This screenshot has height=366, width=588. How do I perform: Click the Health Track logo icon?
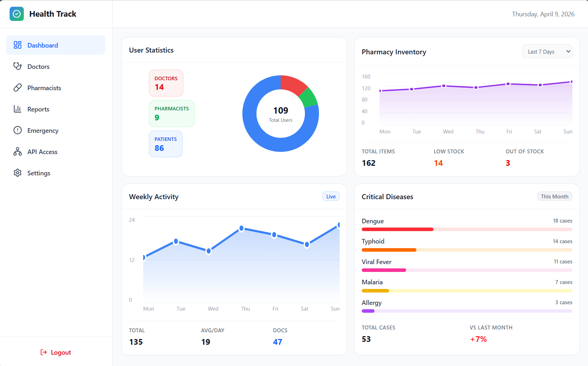pos(17,14)
